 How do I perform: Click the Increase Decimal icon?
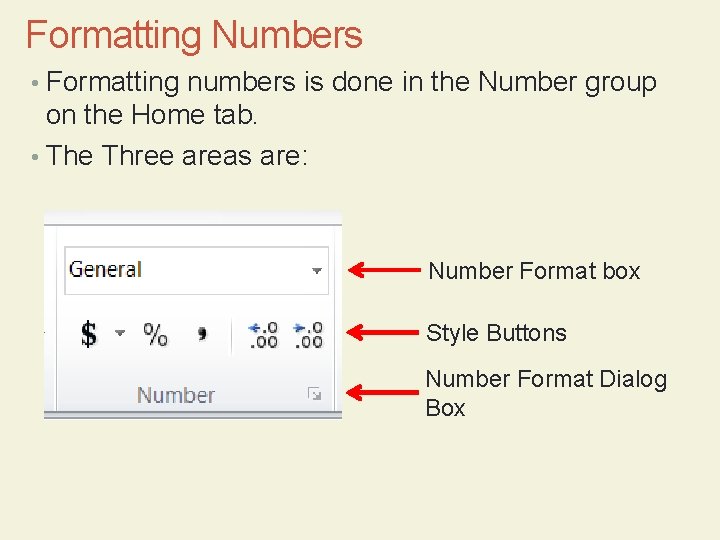263,334
